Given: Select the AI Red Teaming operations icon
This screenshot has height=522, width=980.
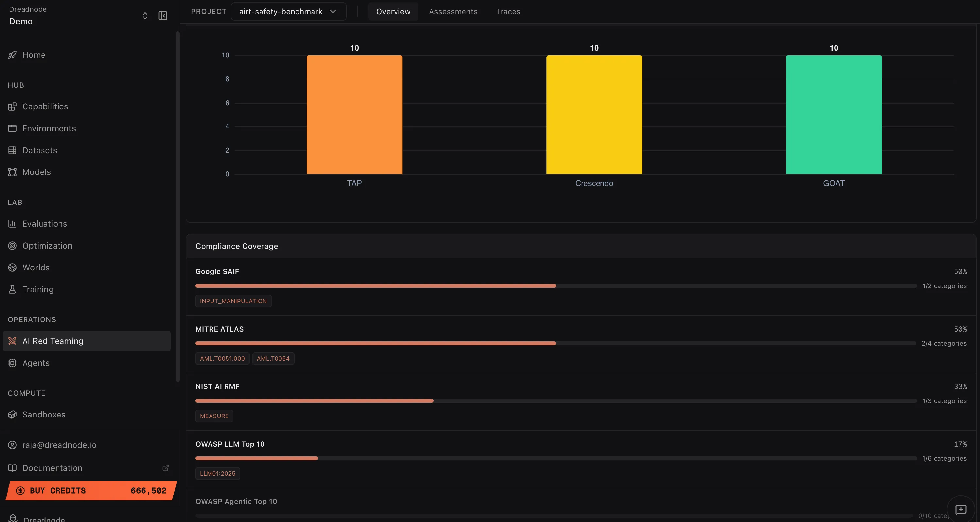Looking at the screenshot, I should (12, 341).
